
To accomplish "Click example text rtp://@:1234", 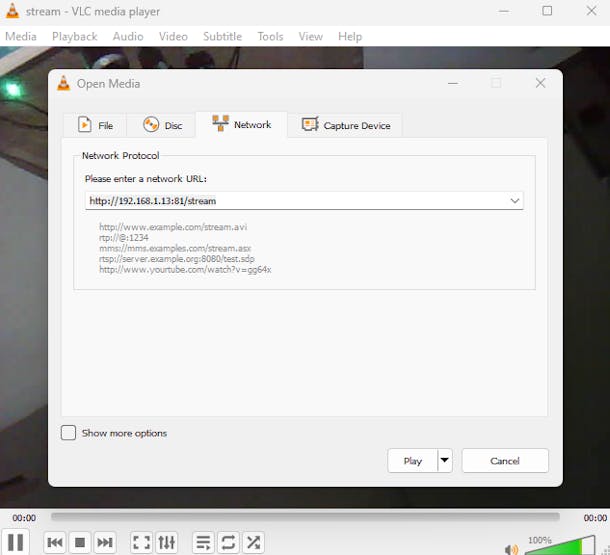I will (123, 238).
